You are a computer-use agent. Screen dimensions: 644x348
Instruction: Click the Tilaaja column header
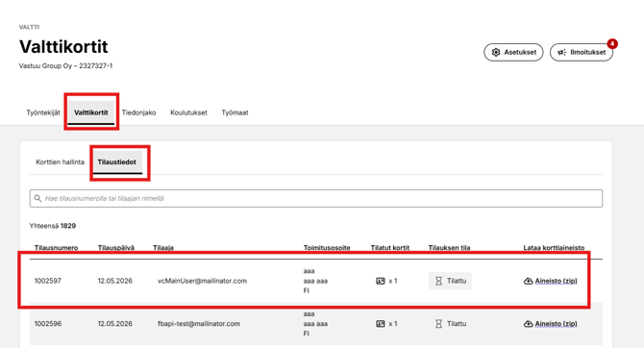pyautogui.click(x=163, y=248)
